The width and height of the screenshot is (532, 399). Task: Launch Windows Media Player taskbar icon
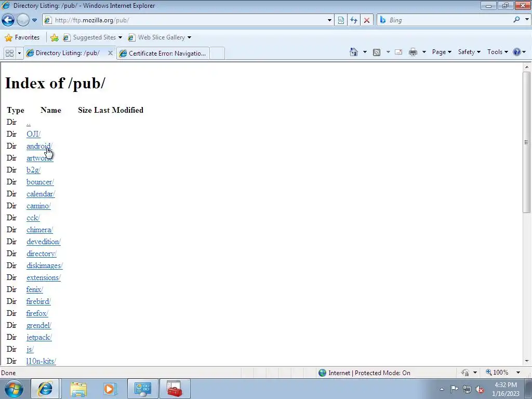coord(109,389)
